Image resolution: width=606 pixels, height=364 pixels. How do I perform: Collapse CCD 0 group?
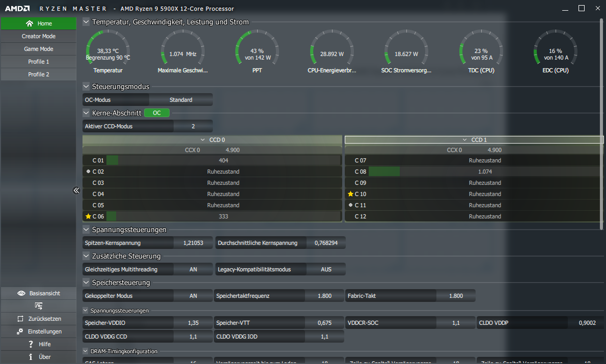[203, 140]
